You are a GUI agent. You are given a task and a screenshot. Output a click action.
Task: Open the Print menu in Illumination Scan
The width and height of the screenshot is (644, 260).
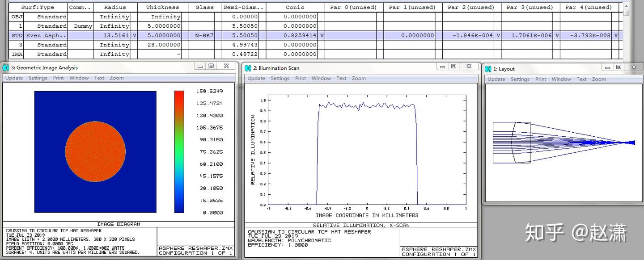click(x=301, y=78)
